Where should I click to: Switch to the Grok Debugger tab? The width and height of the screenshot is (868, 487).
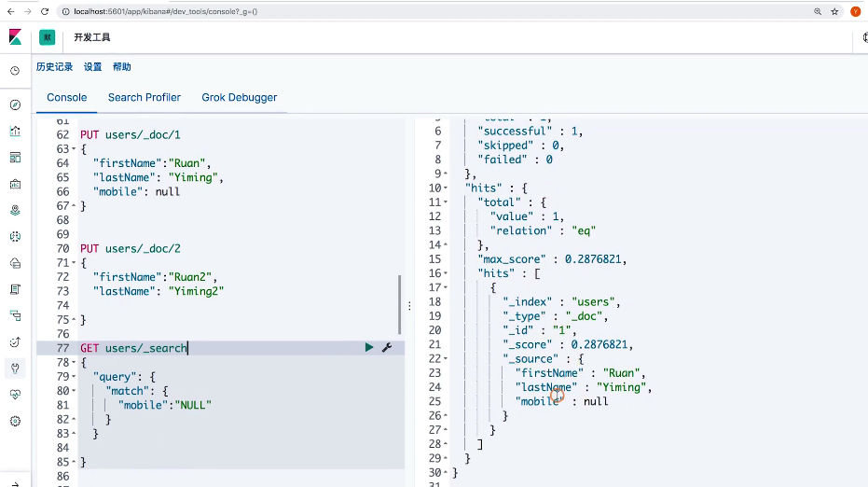point(239,97)
